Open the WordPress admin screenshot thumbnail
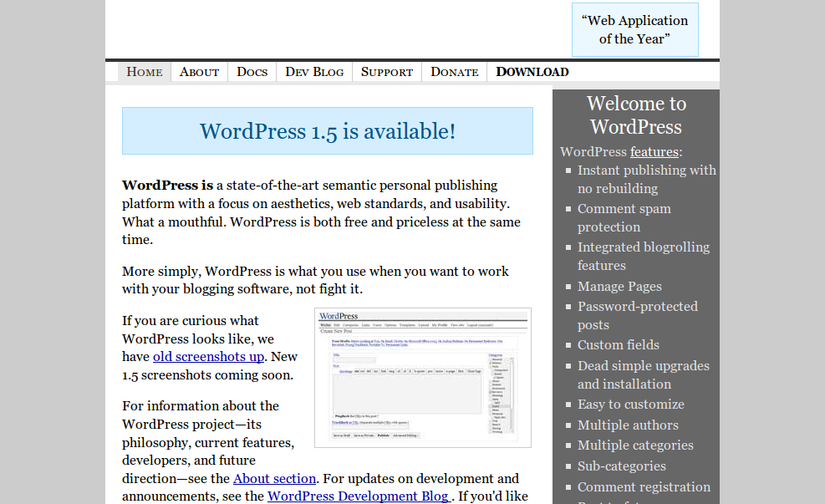Image resolution: width=825 pixels, height=504 pixels. [423, 378]
